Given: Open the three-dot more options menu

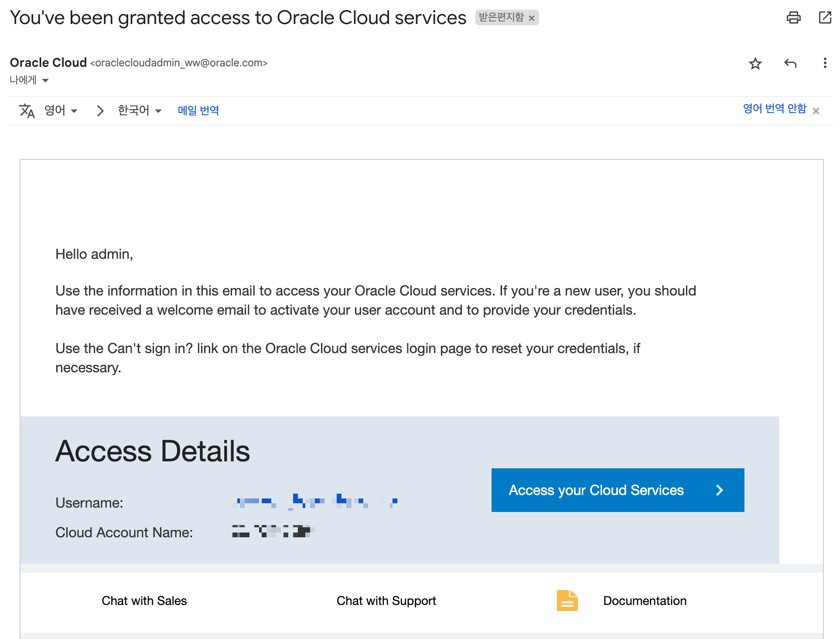Looking at the screenshot, I should (x=824, y=63).
